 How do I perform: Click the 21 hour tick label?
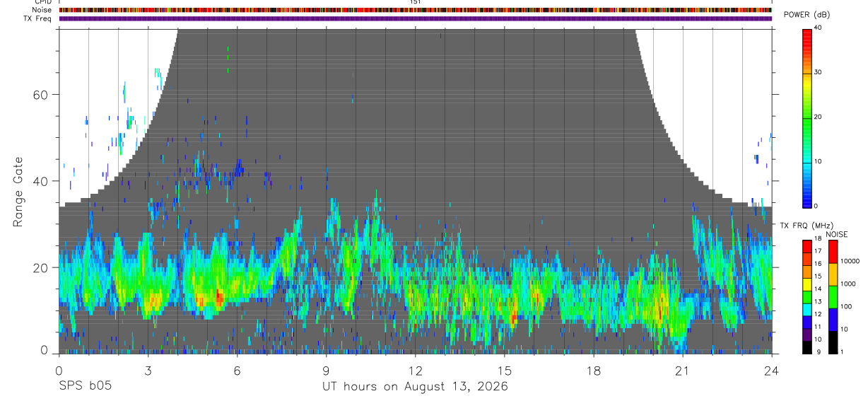pyautogui.click(x=682, y=370)
